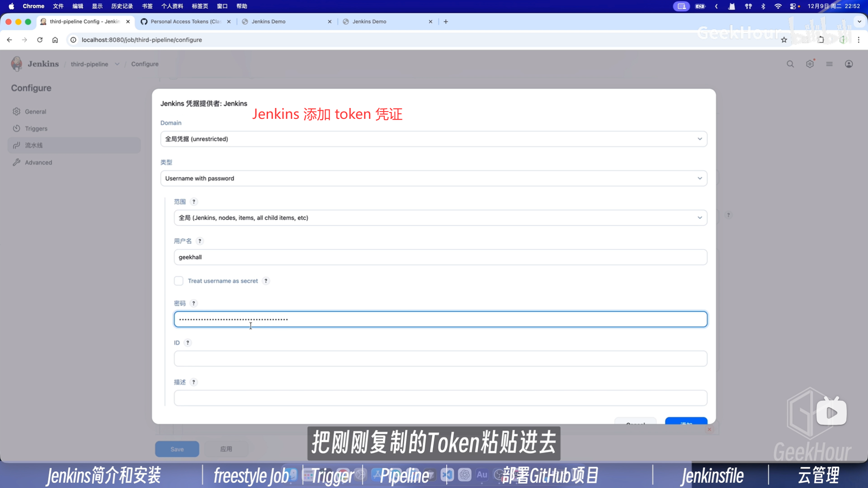868x488 pixels.
Task: Open Jenkins search icon in header
Action: 790,64
